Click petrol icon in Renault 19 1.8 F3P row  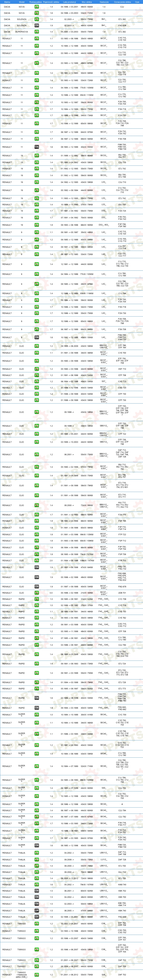[x=37, y=225]
